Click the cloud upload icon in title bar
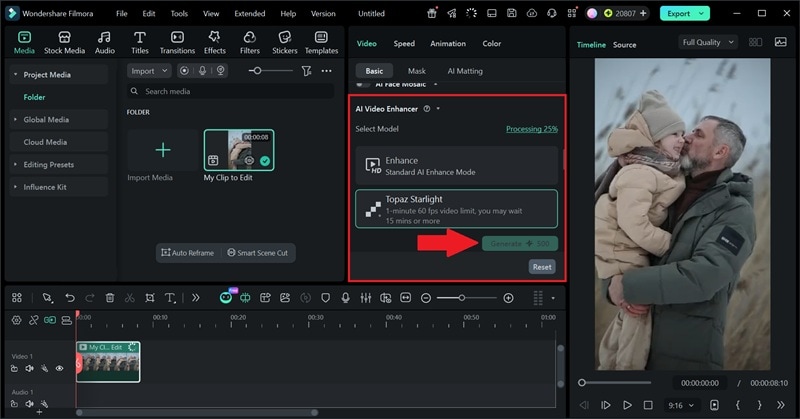The height and width of the screenshot is (419, 800). 532,14
